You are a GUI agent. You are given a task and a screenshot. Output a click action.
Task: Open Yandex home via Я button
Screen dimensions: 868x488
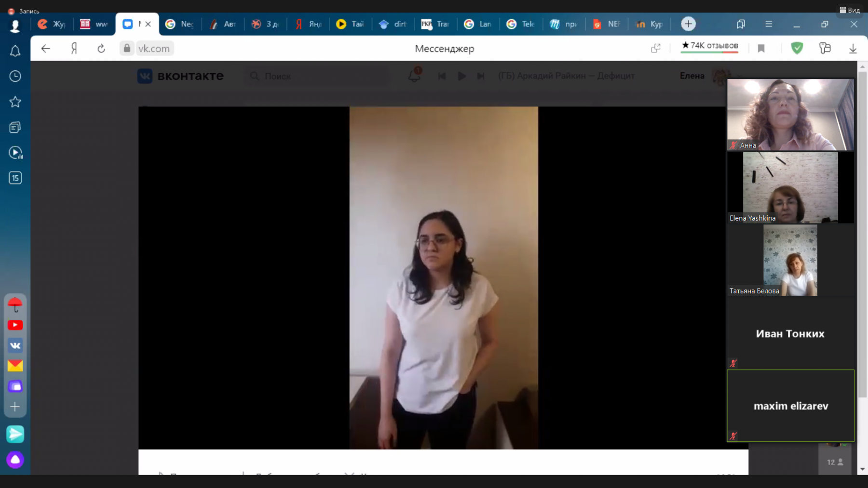pos(74,48)
